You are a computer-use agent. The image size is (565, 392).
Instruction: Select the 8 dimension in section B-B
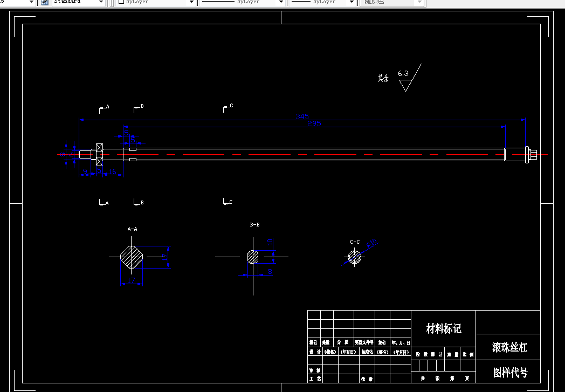pyautogui.click(x=270, y=271)
